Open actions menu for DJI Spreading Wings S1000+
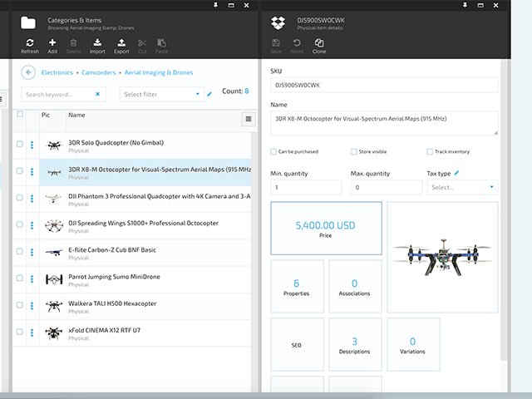 tap(32, 225)
